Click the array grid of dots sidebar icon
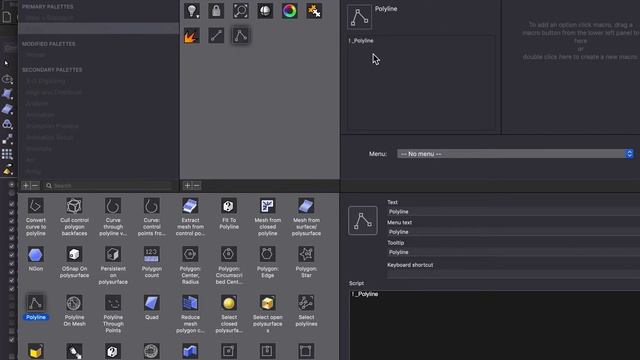Screen dimensions: 640x360 tap(7, 154)
